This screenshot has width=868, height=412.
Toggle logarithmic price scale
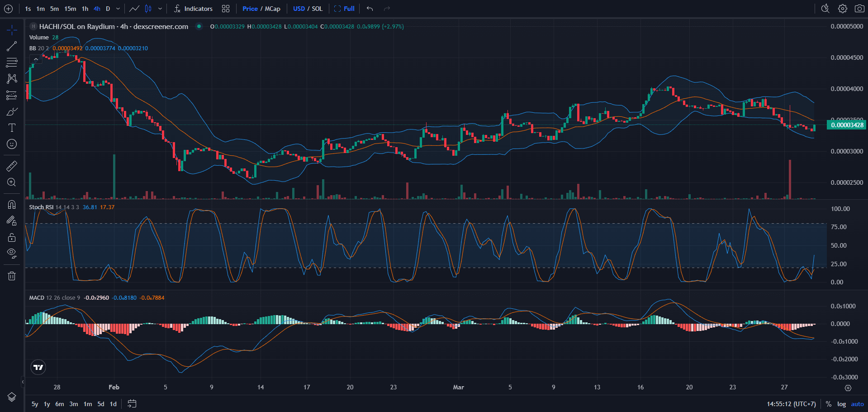(841, 404)
